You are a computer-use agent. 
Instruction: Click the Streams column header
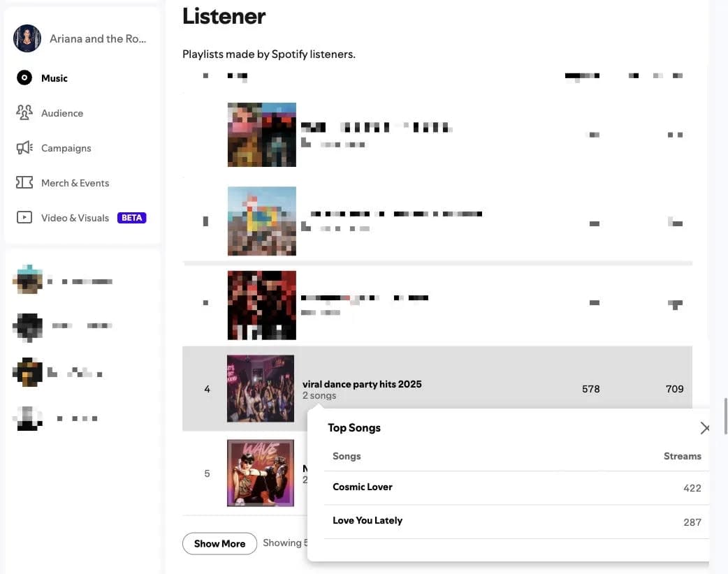(682, 456)
